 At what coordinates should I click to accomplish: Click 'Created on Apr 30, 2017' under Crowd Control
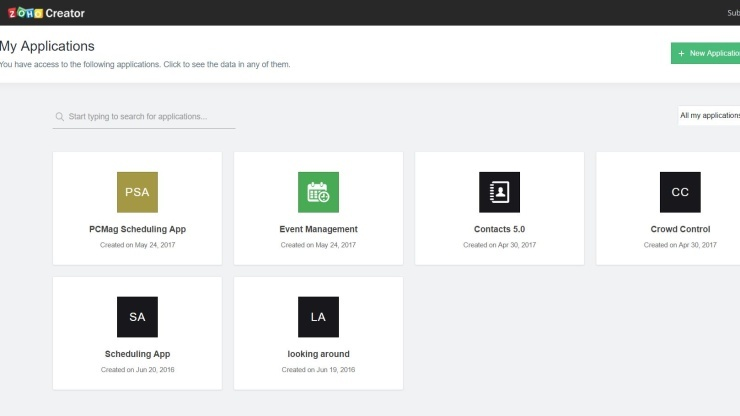click(x=680, y=245)
